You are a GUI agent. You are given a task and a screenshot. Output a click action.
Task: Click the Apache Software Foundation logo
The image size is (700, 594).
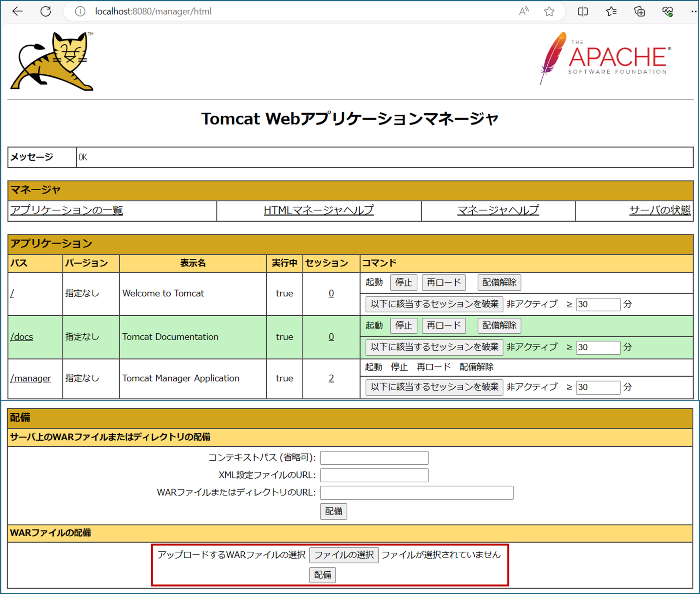[605, 58]
